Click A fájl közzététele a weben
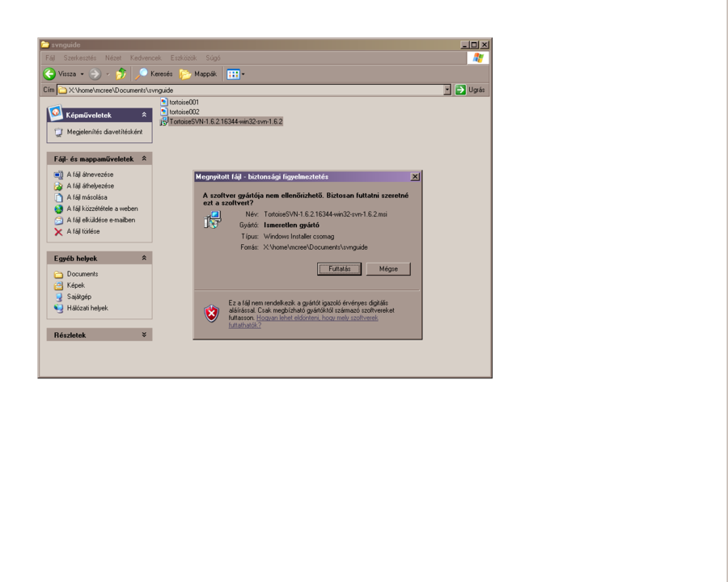Viewport: 728px width, 582px height. click(102, 209)
